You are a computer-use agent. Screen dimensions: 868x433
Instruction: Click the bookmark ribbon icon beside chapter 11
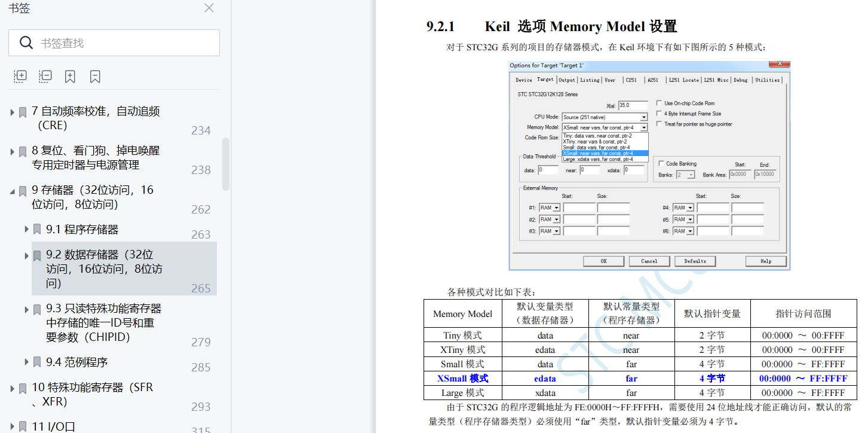pyautogui.click(x=23, y=426)
